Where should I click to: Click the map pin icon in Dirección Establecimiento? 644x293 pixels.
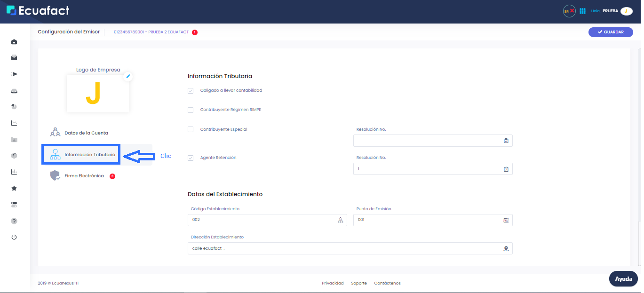tap(506, 248)
